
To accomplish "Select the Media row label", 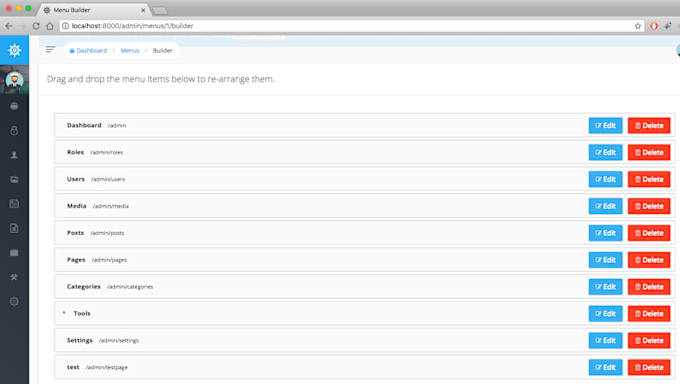I will coord(77,206).
